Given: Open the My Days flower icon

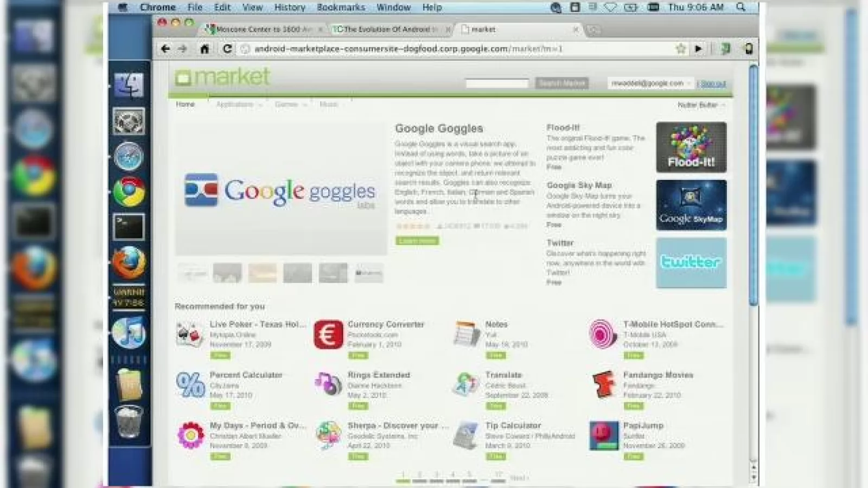Looking at the screenshot, I should 190,435.
